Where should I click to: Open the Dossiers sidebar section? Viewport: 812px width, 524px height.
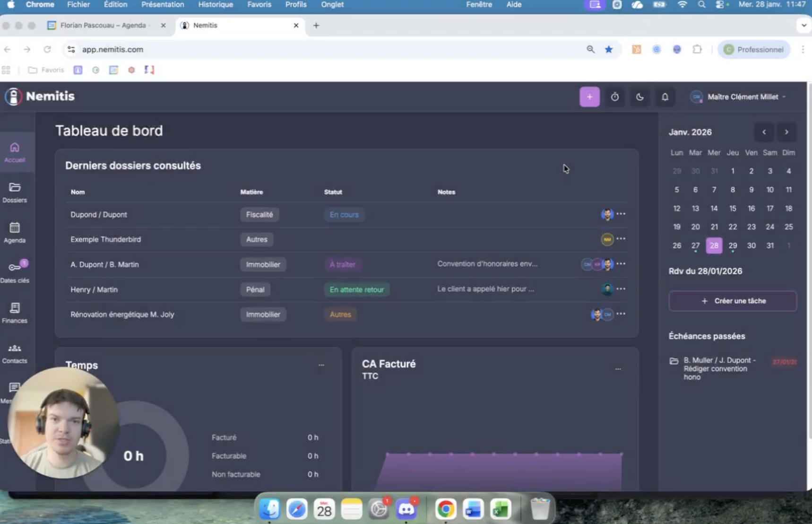click(15, 192)
